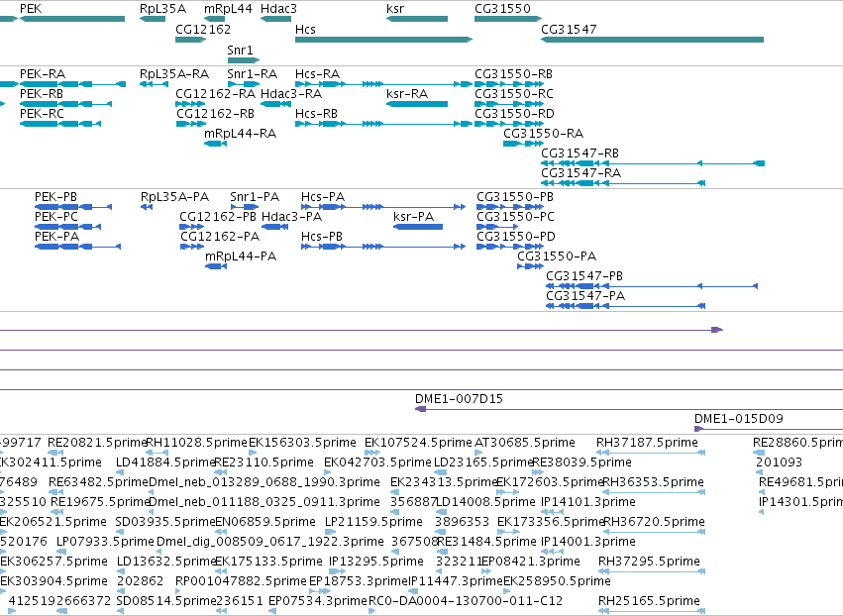Image resolution: width=843 pixels, height=616 pixels.
Task: Click the CG31550-PB protein label
Action: [515, 197]
